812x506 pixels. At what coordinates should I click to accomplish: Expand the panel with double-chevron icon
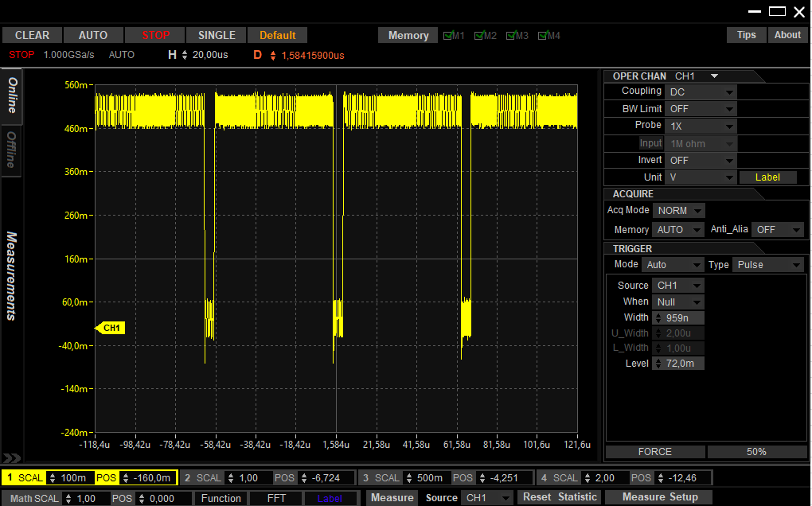click(x=12, y=458)
